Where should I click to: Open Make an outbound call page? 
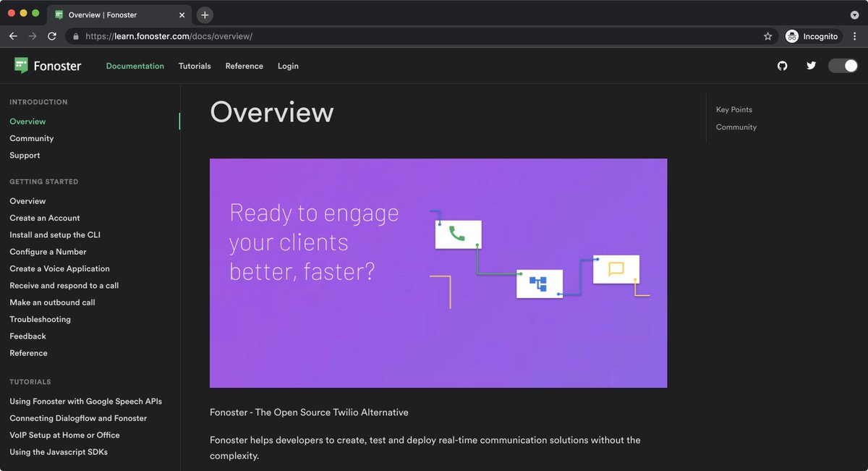[x=52, y=302]
